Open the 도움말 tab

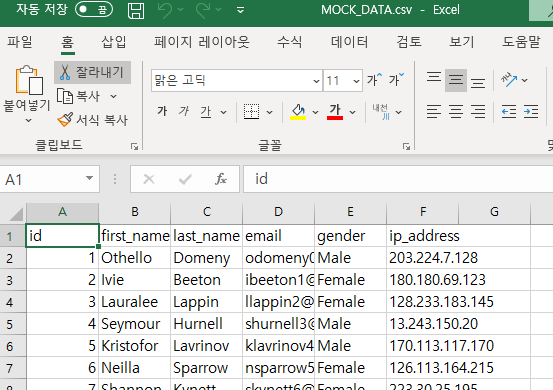[521, 42]
